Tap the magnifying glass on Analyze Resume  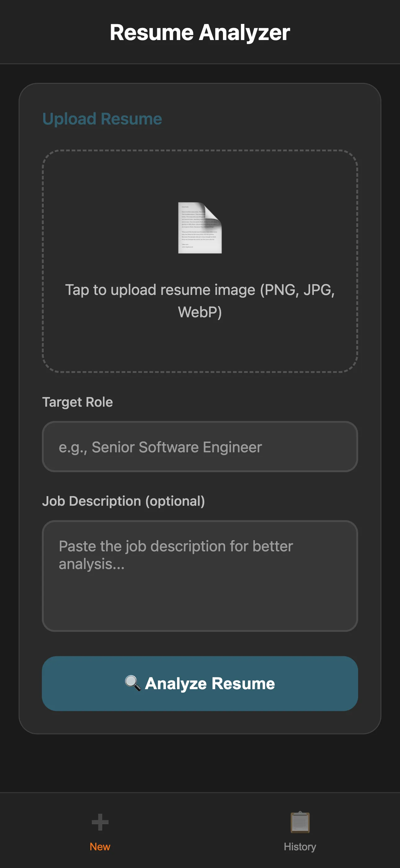[133, 683]
